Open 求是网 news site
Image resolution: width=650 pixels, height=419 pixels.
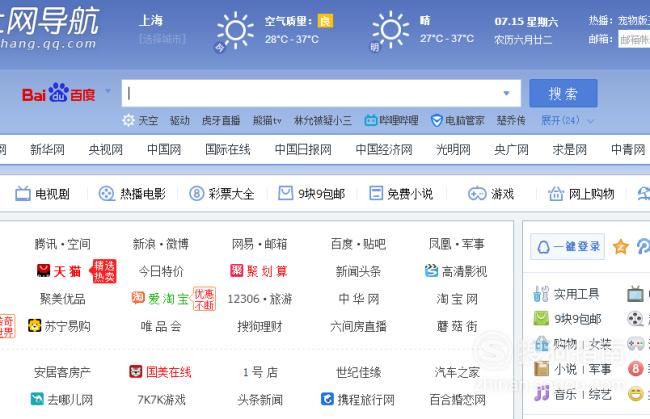570,150
